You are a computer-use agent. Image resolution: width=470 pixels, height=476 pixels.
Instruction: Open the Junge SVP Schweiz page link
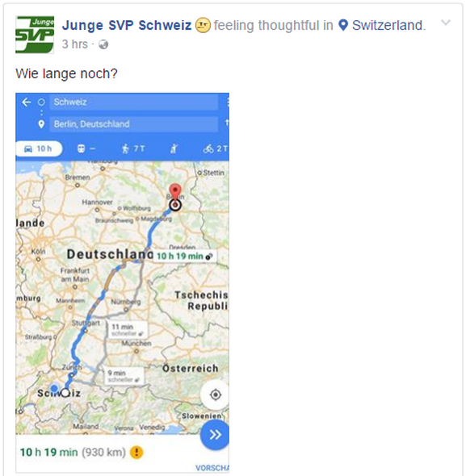127,25
